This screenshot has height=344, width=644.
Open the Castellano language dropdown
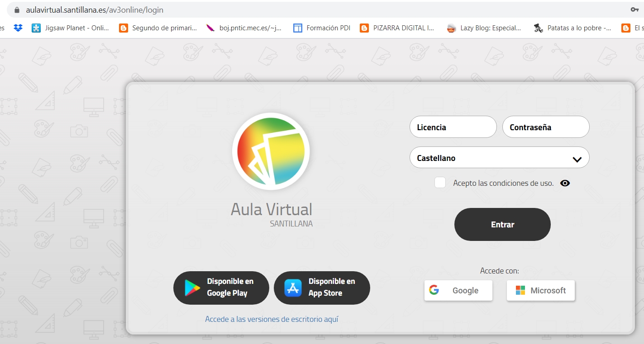click(x=499, y=158)
